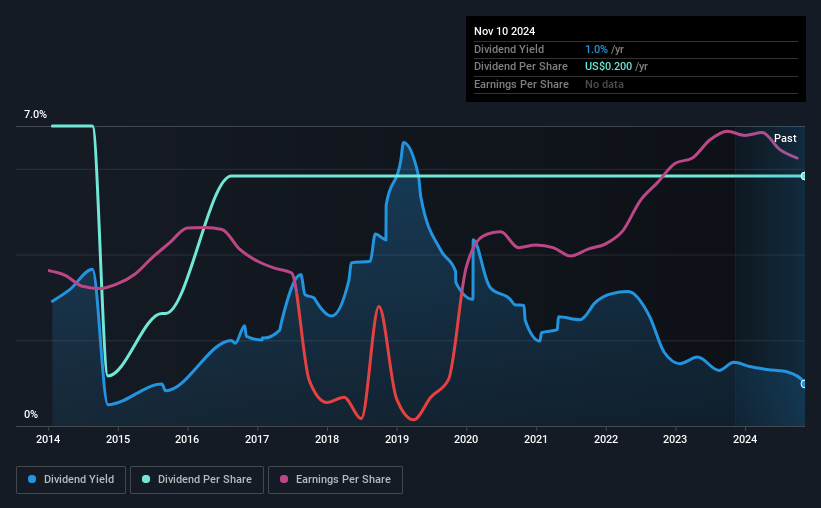Click the tooltip date 'Nov 10 2024'
Image resolution: width=821 pixels, height=508 pixels.
(504, 31)
